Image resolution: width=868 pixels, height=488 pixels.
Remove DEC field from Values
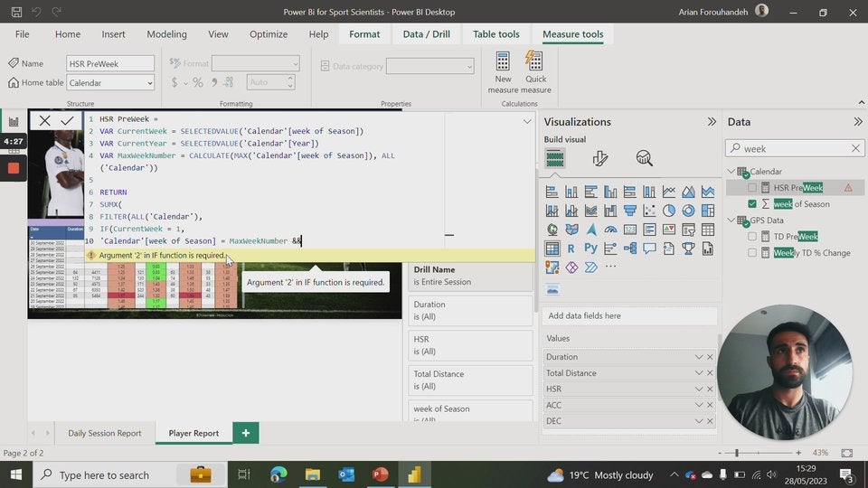click(x=710, y=422)
